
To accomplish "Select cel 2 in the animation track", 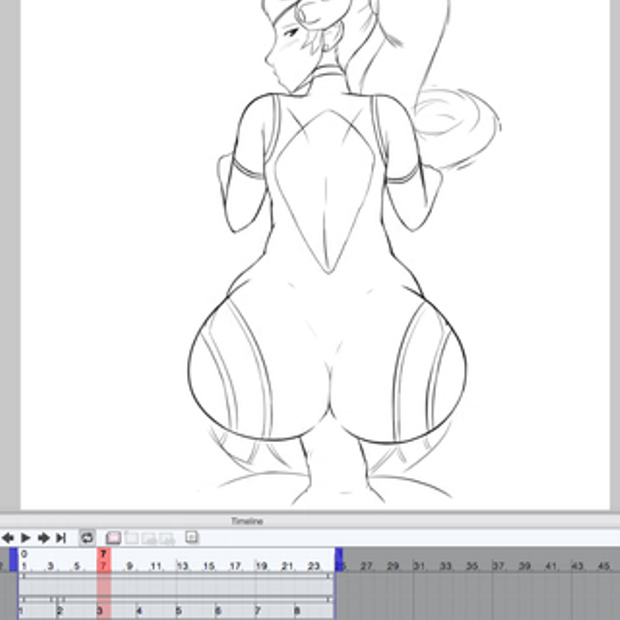I will 60,611.
